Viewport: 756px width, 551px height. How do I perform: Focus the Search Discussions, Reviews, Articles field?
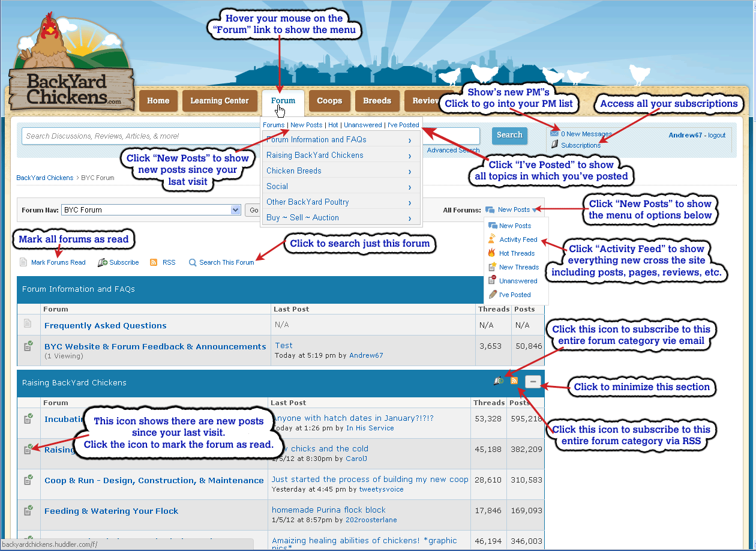pyautogui.click(x=251, y=136)
